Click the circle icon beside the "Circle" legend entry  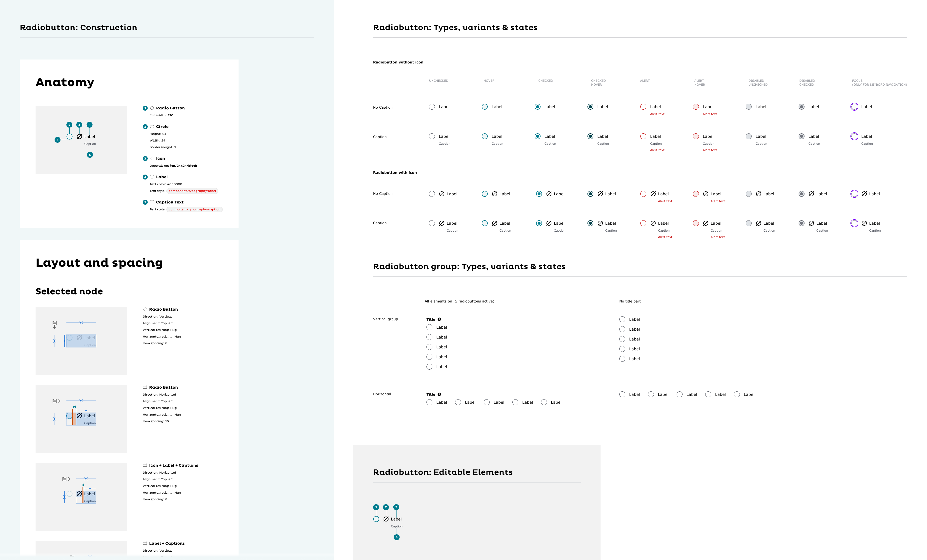[152, 127]
